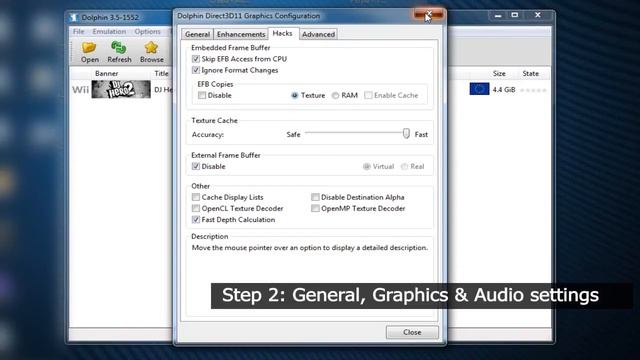Image resolution: width=640 pixels, height=360 pixels.
Task: Switch to the Enhancements tab
Action: (241, 34)
